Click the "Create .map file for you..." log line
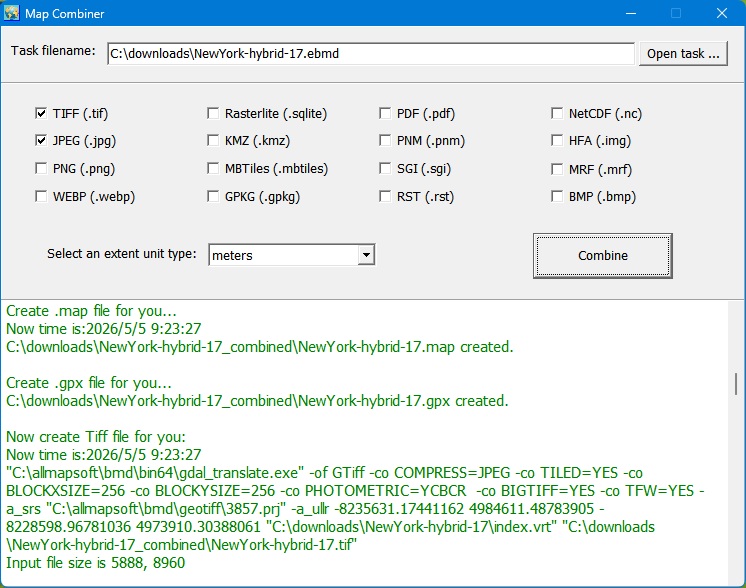Screen dimensions: 746x588 point(91,311)
